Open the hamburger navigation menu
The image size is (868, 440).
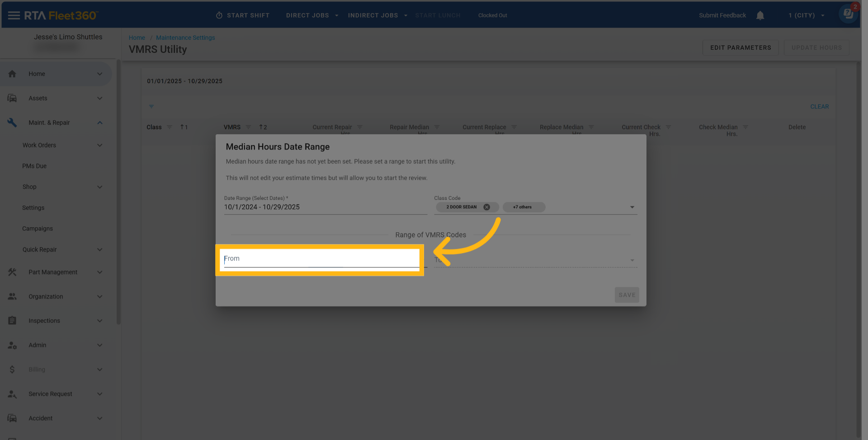click(14, 15)
